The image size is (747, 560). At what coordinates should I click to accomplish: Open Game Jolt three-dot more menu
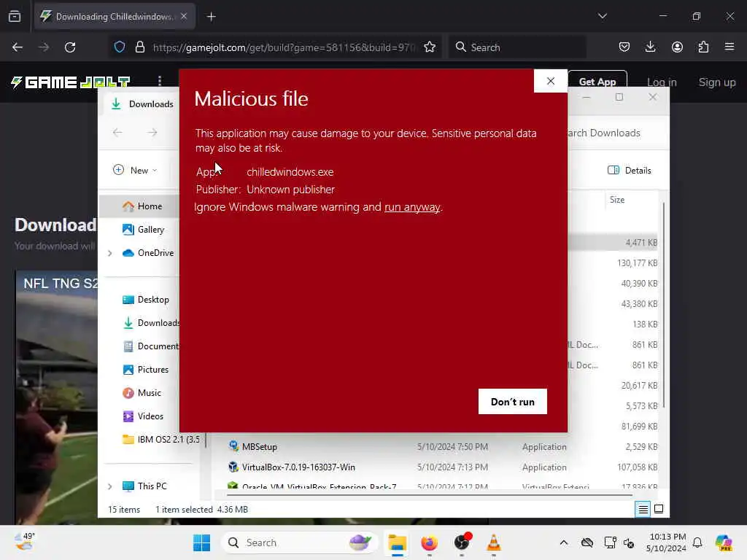pyautogui.click(x=160, y=82)
